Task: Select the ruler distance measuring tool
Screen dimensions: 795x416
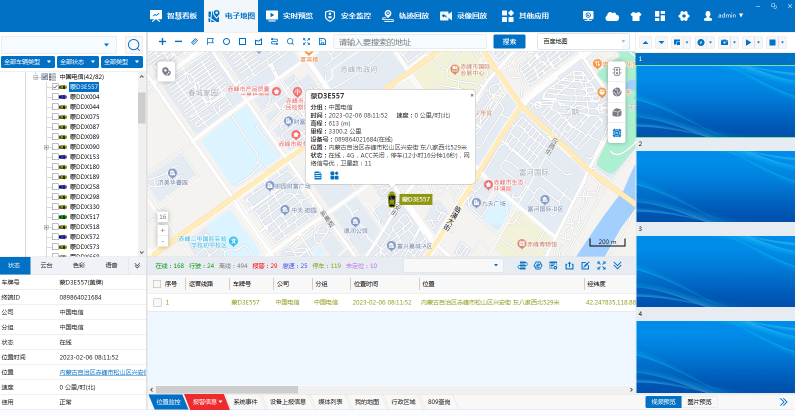Action: [194, 42]
